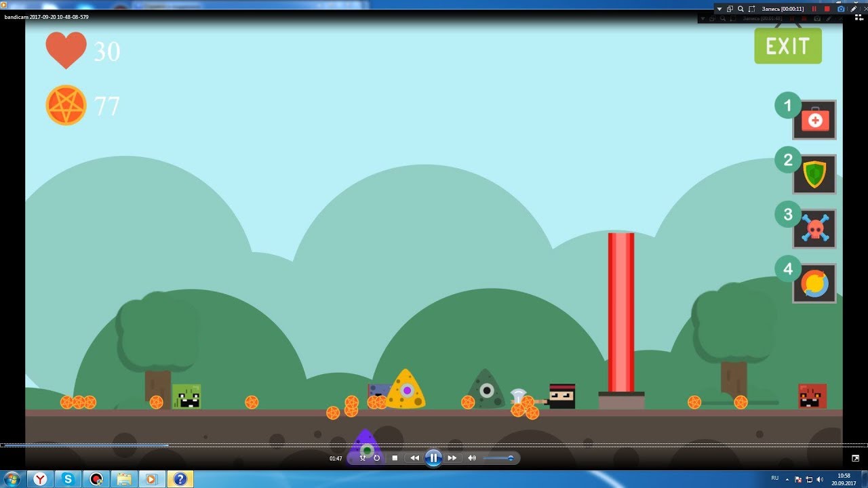Click the red demon block enemy
This screenshot has height=488, width=868.
[x=812, y=396]
